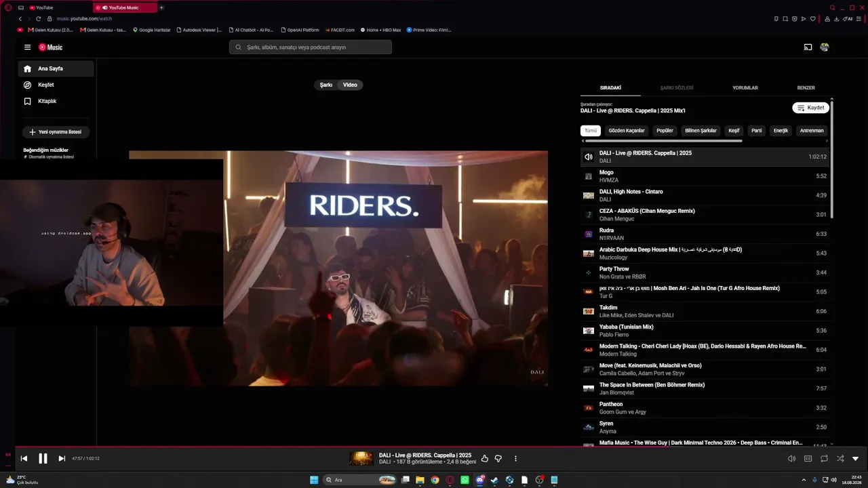Create a new playlist with Yeni oynatma listesi
Image resolution: width=868 pixels, height=488 pixels.
point(56,132)
